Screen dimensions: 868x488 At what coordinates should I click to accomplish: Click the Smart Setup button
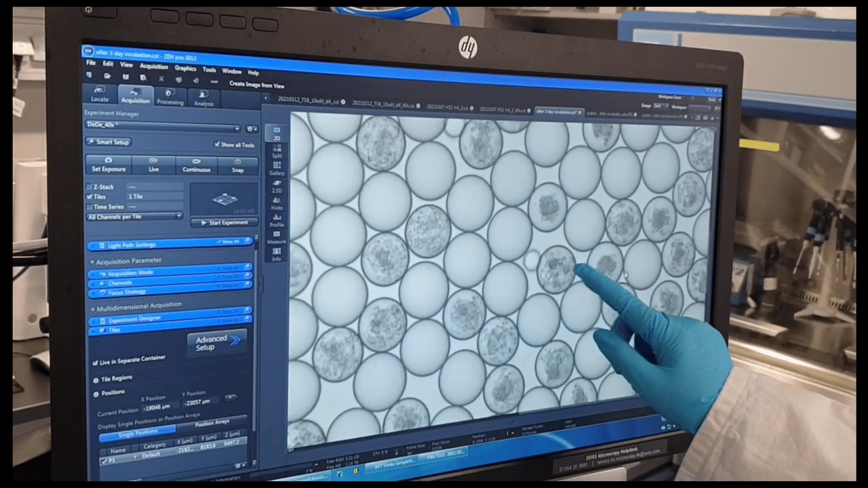pyautogui.click(x=109, y=142)
